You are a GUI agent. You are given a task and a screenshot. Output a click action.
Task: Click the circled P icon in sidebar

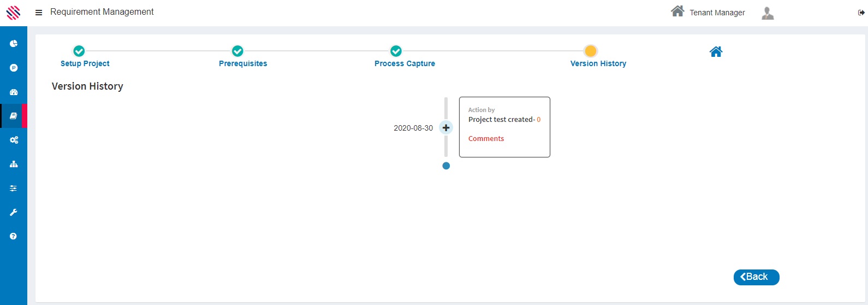pyautogui.click(x=14, y=68)
